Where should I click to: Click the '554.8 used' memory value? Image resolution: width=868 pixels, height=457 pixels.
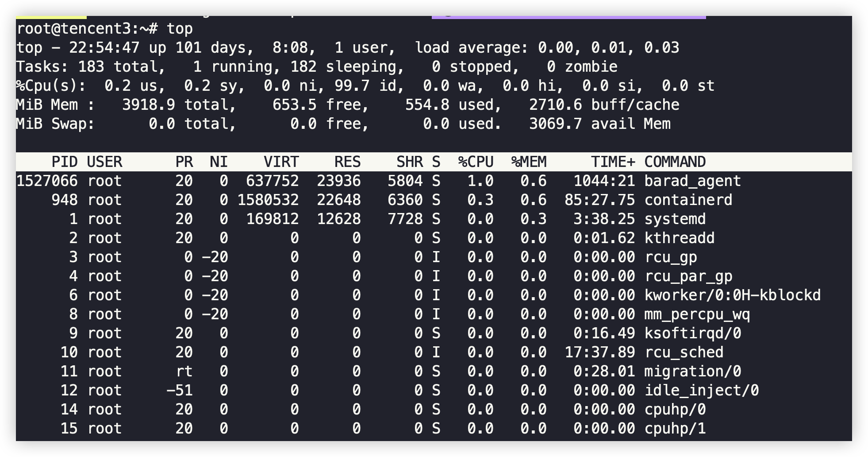[x=449, y=105]
